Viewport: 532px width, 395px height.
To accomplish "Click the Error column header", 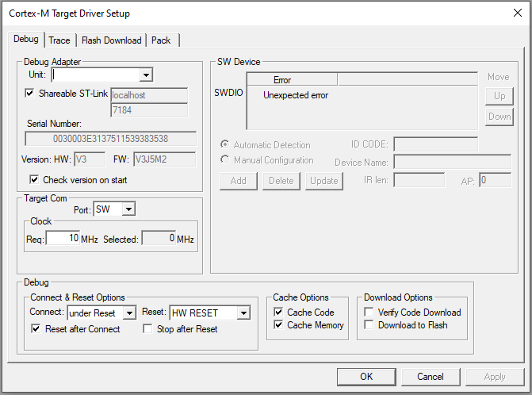I will pos(293,80).
